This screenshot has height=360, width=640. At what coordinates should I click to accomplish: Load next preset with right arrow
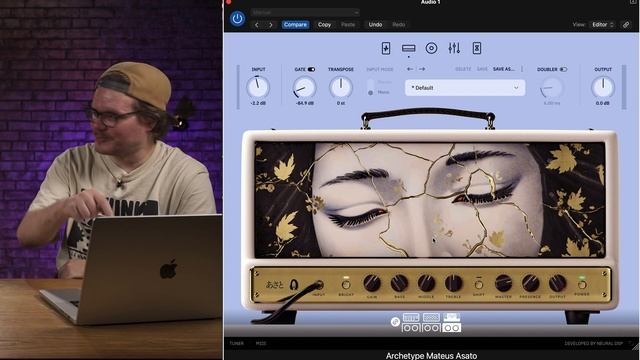point(422,69)
